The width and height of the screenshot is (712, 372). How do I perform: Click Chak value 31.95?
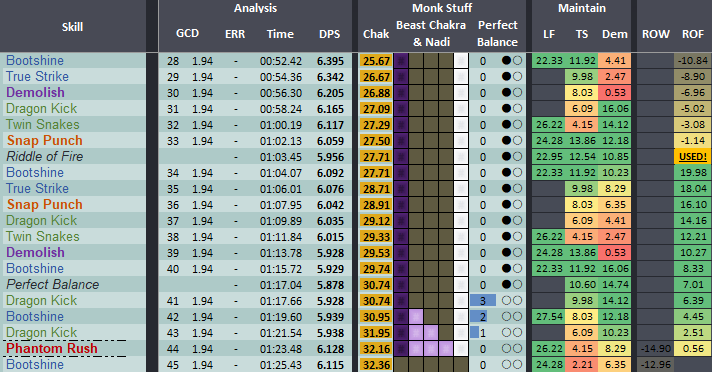click(376, 333)
